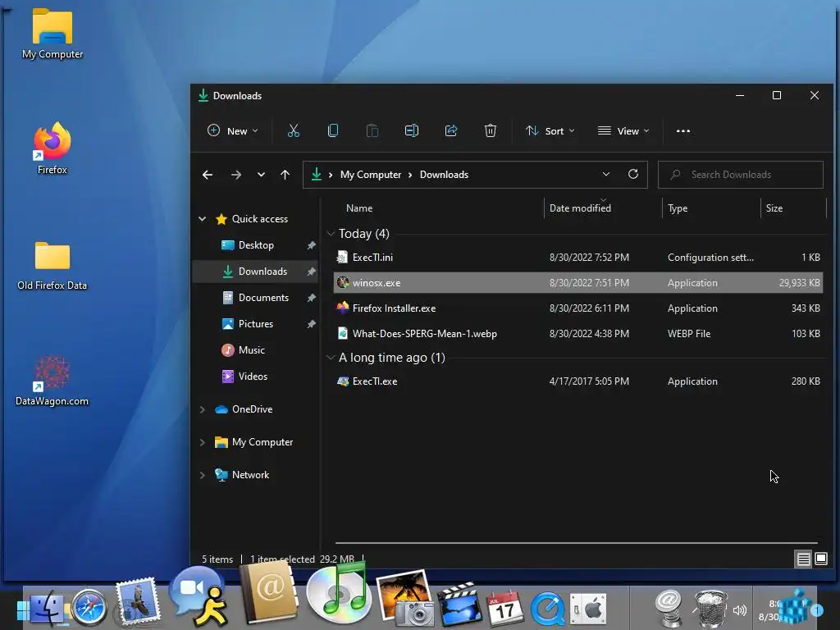Select What-Does-SPERG-Mean-1.webp file
Image resolution: width=840 pixels, height=630 pixels.
pyautogui.click(x=578, y=334)
